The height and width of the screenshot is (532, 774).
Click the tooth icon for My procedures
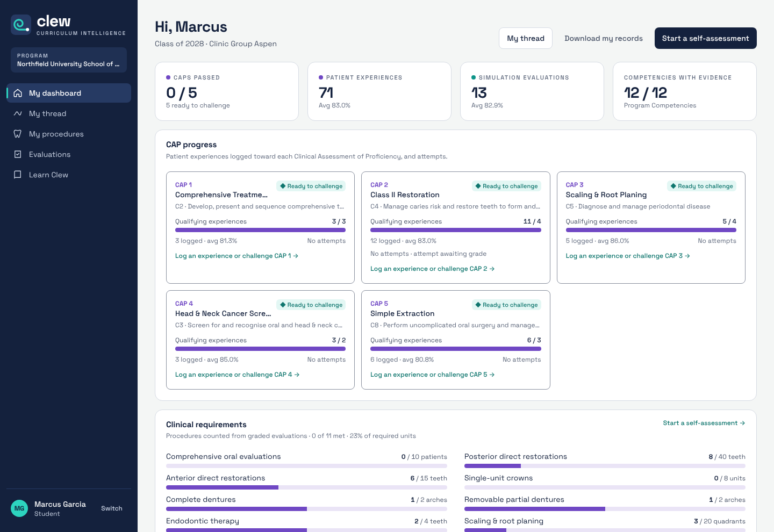[x=18, y=134]
